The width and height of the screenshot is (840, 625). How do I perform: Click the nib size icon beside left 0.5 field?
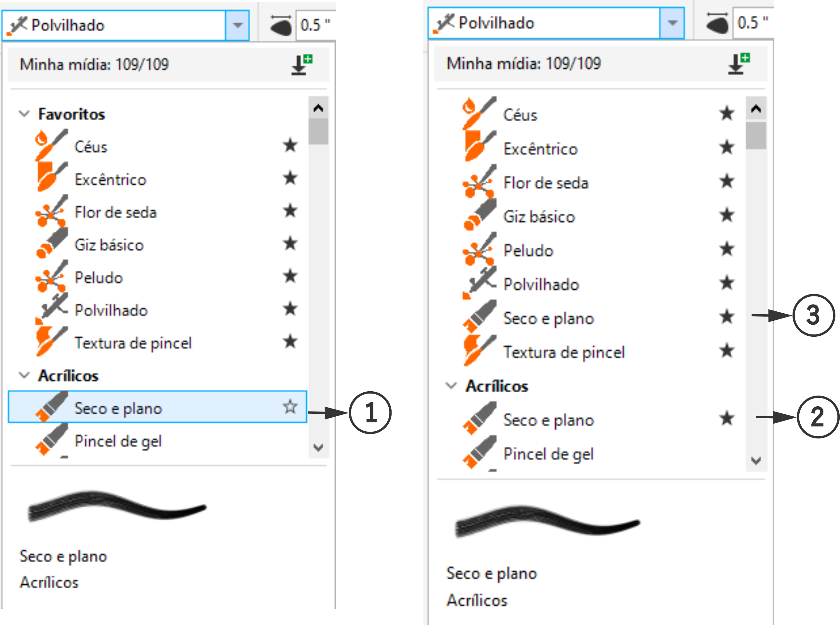tap(281, 25)
